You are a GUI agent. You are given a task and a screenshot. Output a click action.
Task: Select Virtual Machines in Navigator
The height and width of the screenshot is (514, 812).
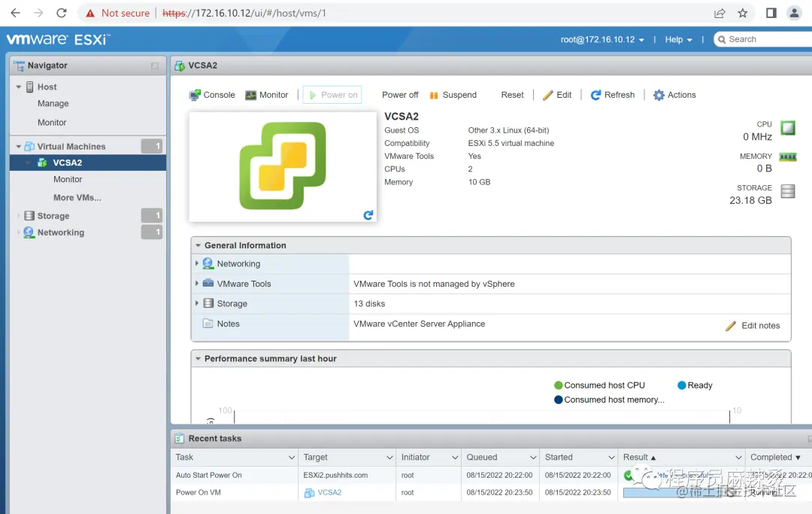pyautogui.click(x=71, y=147)
